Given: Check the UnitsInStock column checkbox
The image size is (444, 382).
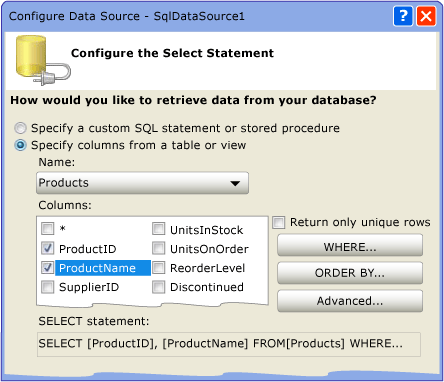Looking at the screenshot, I should pyautogui.click(x=158, y=229).
